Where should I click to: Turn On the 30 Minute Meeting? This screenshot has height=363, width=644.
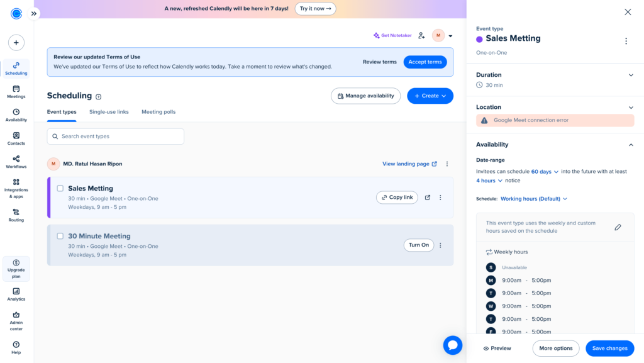coord(418,245)
